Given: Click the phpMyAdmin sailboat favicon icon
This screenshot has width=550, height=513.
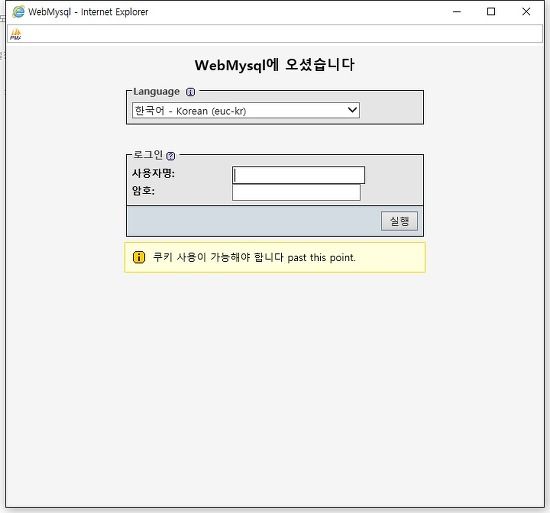Looking at the screenshot, I should tap(15, 34).
